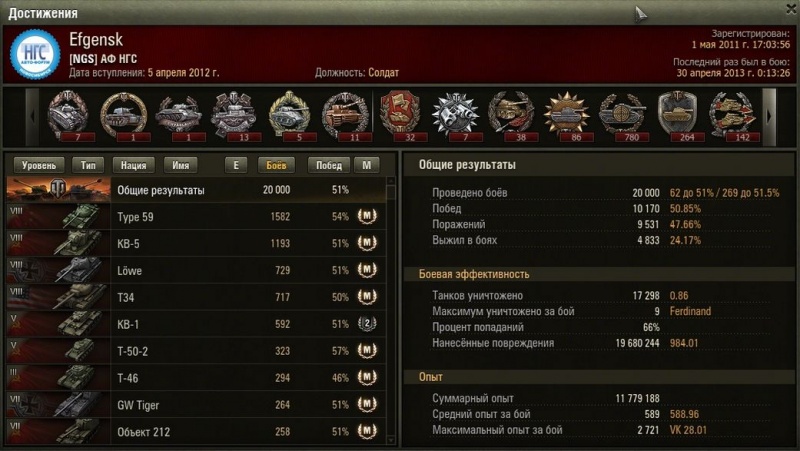800x451 pixels.
Task: Click the mastery badge on Type 59 row
Action: pyautogui.click(x=367, y=216)
